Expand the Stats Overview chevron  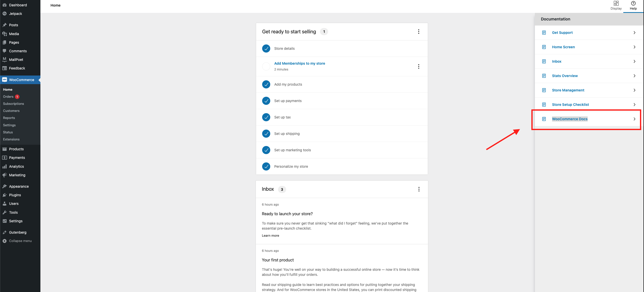pos(634,76)
